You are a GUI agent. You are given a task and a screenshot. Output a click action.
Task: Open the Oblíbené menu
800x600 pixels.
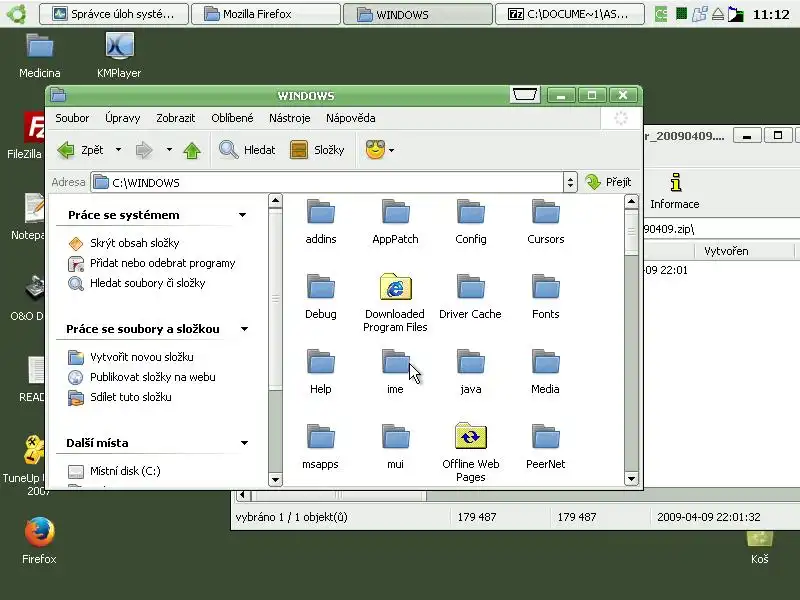(232, 118)
